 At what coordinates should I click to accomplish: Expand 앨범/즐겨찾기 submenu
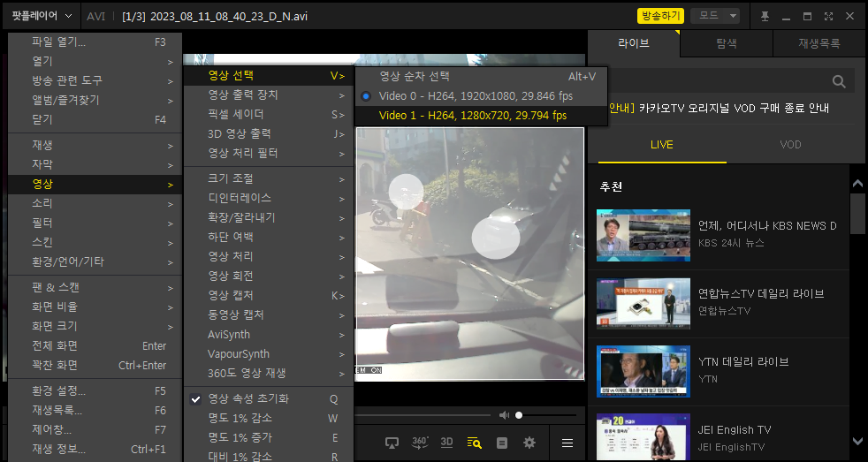[95, 100]
